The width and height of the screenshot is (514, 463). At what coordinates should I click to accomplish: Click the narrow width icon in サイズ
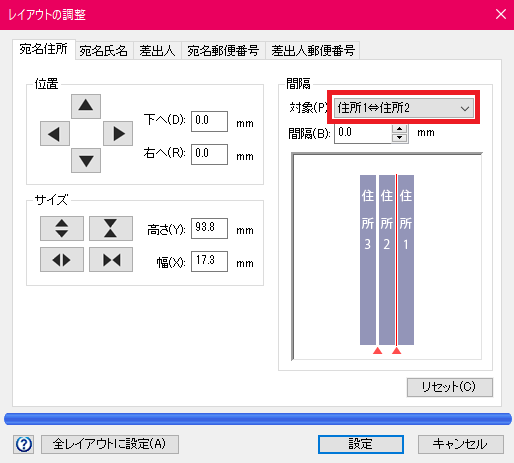[x=111, y=260]
